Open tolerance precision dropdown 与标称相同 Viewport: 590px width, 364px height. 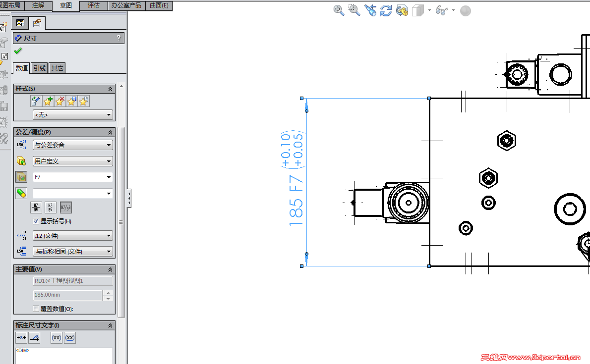72,251
